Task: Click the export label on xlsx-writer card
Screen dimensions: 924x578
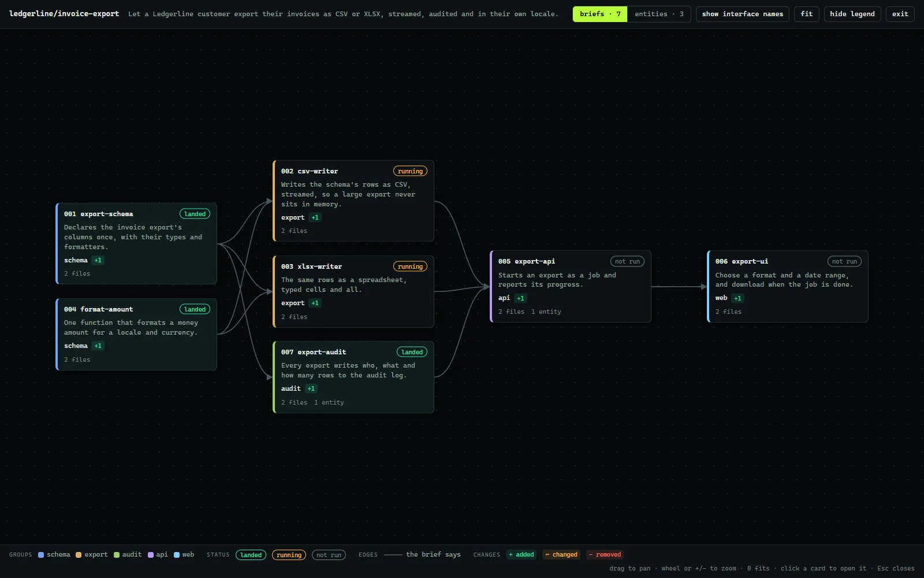Action: tap(293, 303)
